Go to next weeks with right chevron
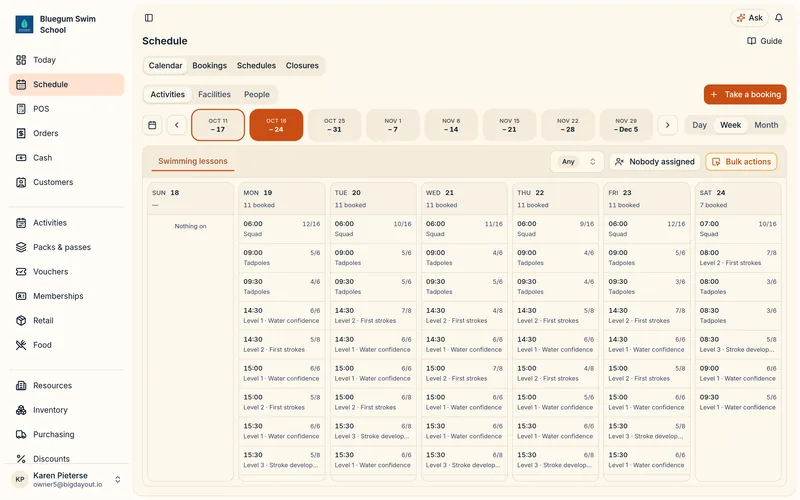Screen dimensions: 800x500 pos(667,125)
